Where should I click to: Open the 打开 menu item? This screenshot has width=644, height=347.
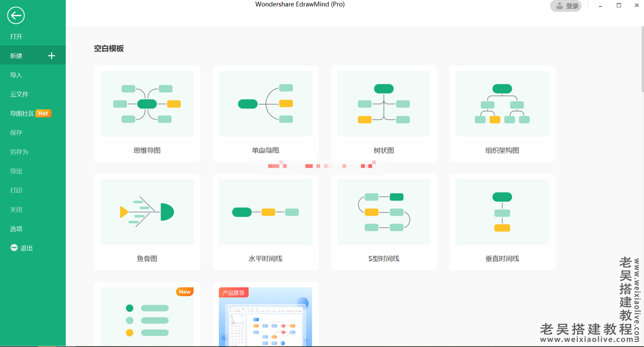[32, 37]
